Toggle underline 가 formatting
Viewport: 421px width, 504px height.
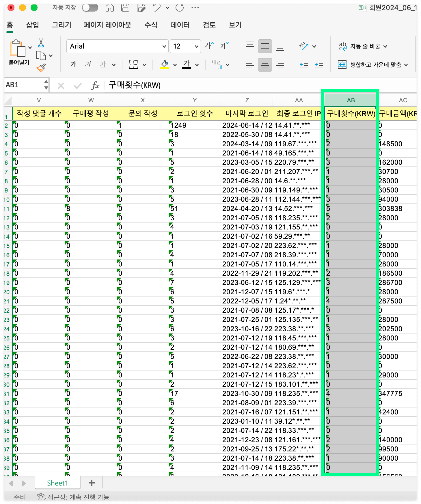click(x=103, y=64)
